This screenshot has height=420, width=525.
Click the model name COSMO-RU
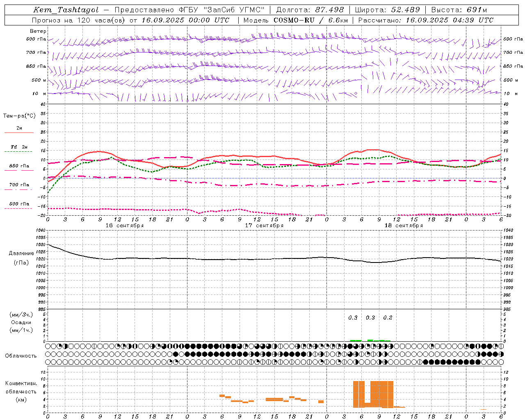pos(294,20)
